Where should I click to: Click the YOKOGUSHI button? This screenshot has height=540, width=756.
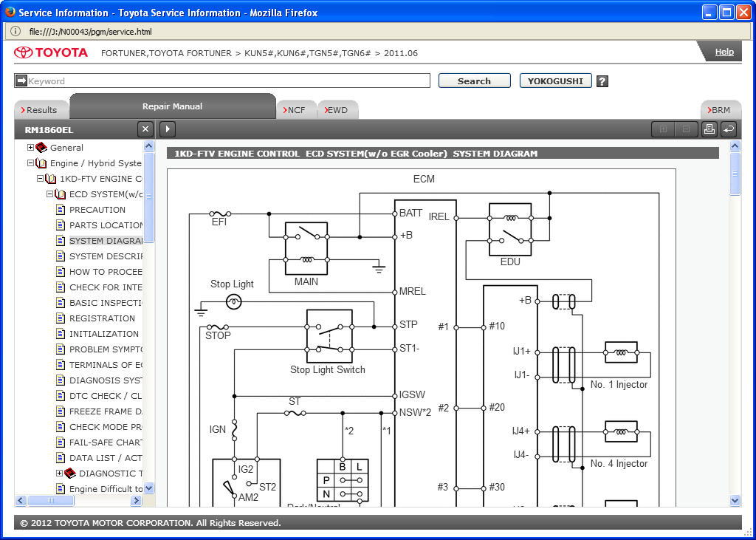tap(555, 81)
